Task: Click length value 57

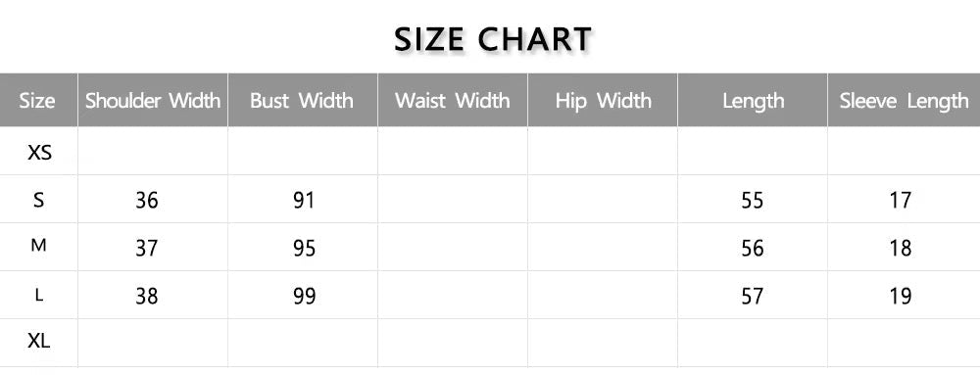Action: click(x=752, y=296)
